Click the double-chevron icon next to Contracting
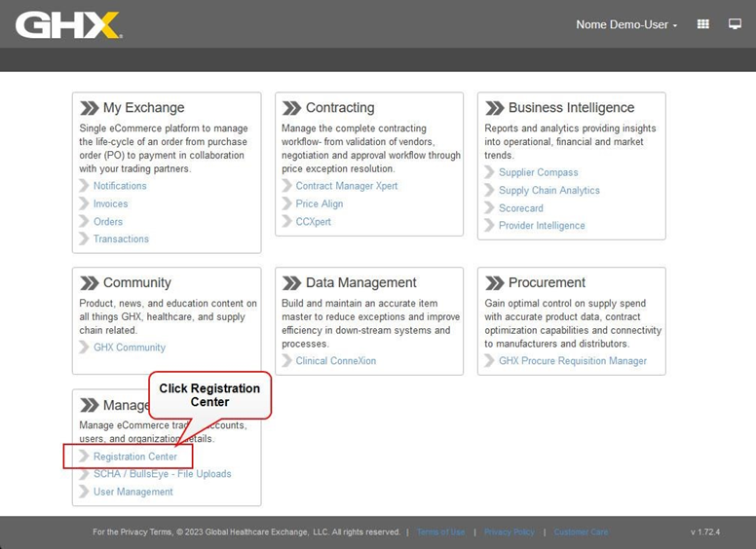This screenshot has height=549, width=756. pyautogui.click(x=291, y=108)
